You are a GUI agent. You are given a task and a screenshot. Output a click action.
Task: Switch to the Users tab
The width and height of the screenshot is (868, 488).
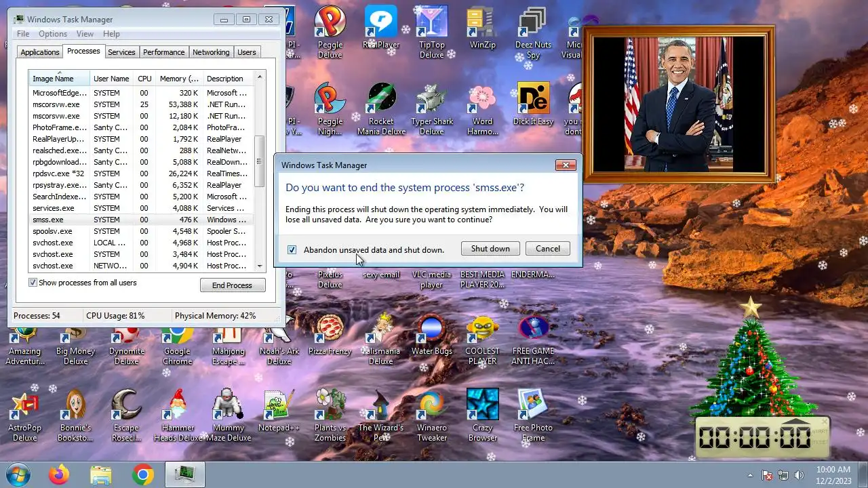click(247, 52)
